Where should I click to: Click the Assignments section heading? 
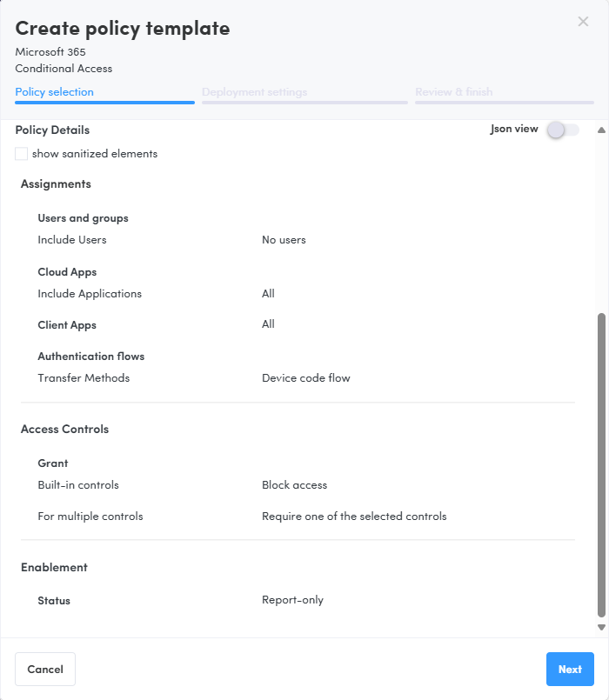coord(56,184)
